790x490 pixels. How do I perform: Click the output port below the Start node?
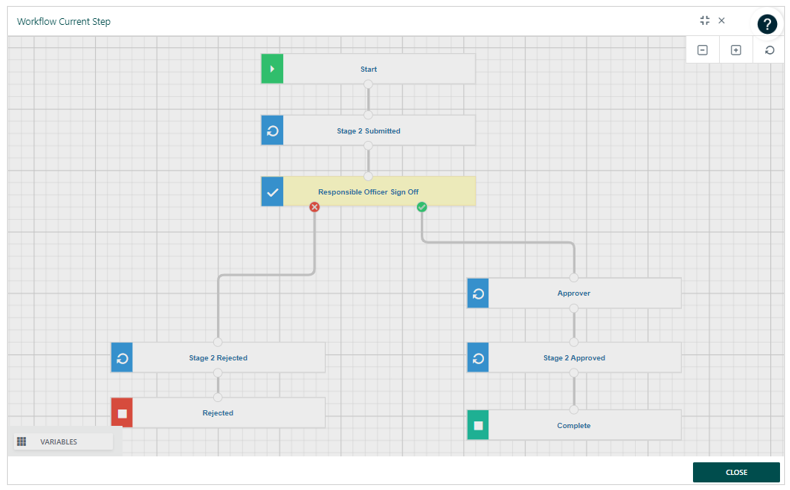tap(368, 84)
